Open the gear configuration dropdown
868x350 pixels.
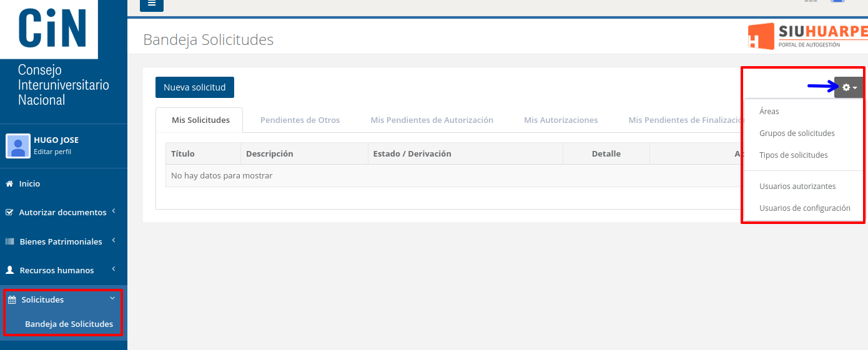click(849, 88)
